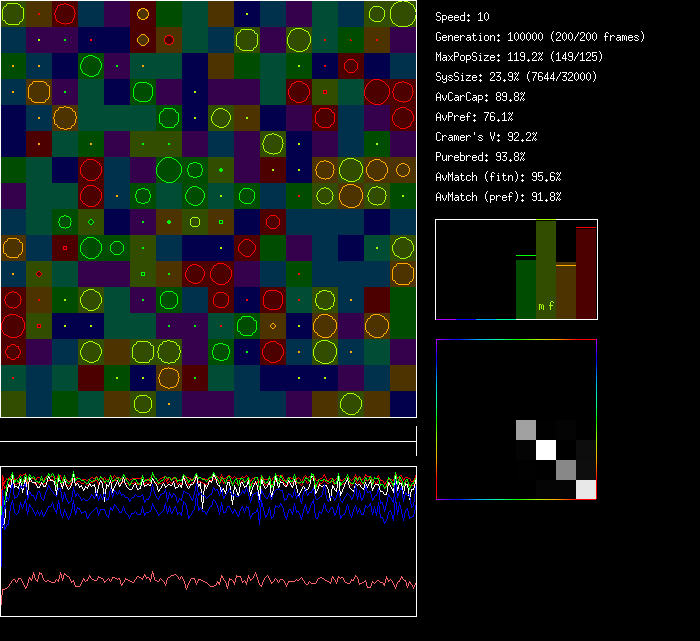Click the AvMatch (fitn) value
This screenshot has height=641, width=700.
[x=498, y=177]
